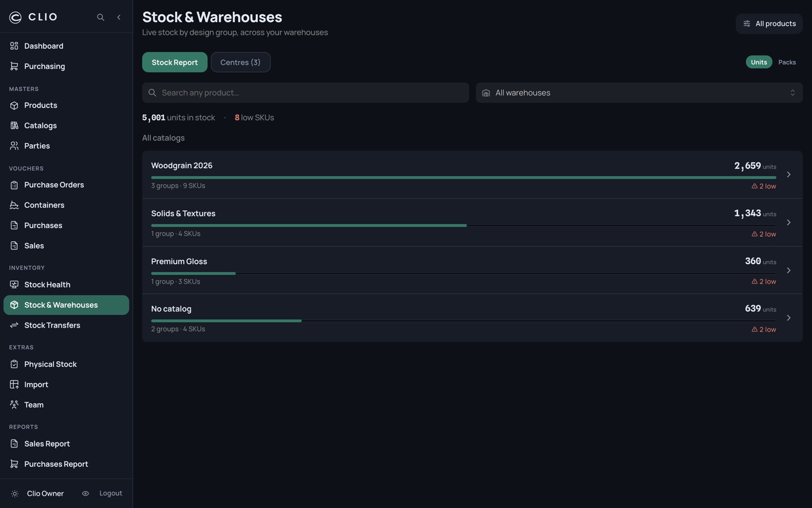
Task: Focus the Search any product field
Action: 306,93
